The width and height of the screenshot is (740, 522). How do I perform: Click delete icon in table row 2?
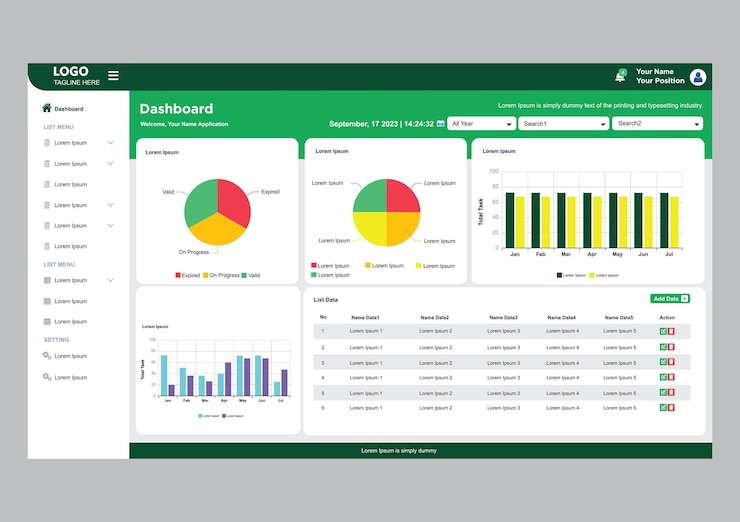click(x=671, y=347)
